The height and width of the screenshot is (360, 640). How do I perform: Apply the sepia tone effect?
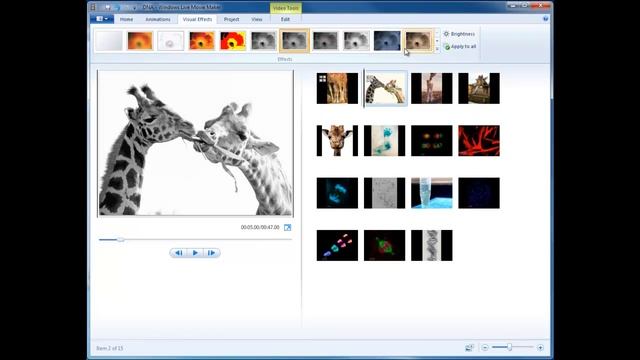point(418,41)
